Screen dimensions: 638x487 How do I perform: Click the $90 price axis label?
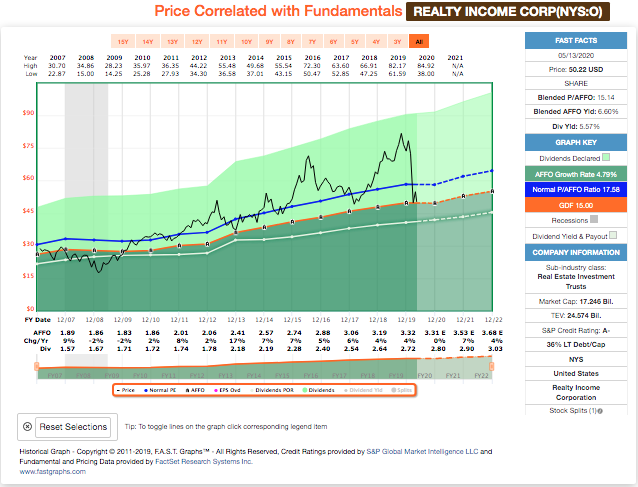(x=28, y=113)
